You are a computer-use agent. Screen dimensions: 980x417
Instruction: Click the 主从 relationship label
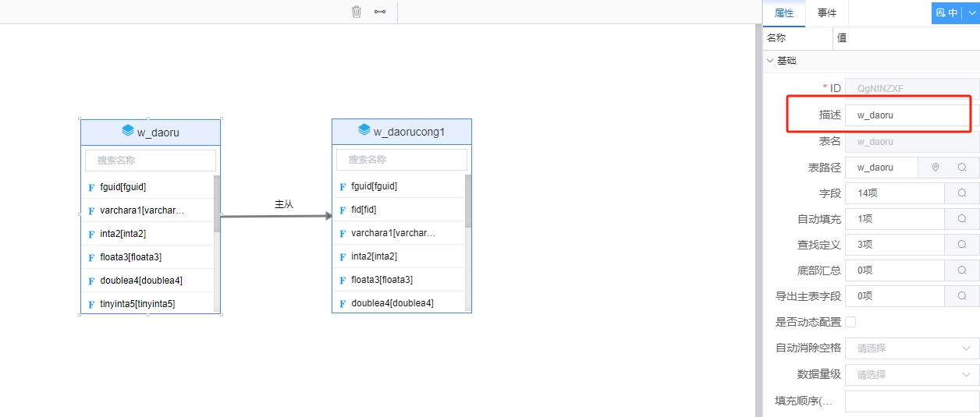[x=284, y=204]
